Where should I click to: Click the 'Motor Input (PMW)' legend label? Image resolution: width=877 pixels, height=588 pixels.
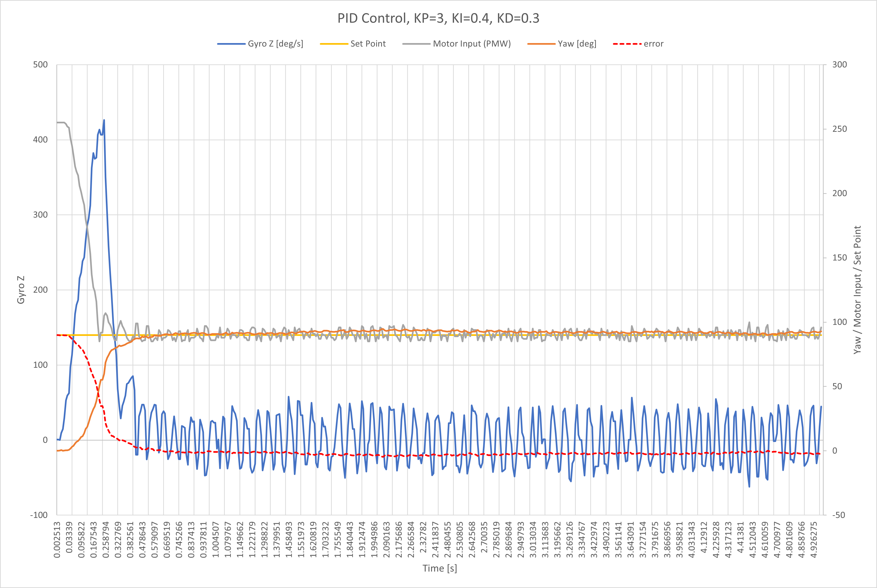(x=472, y=44)
